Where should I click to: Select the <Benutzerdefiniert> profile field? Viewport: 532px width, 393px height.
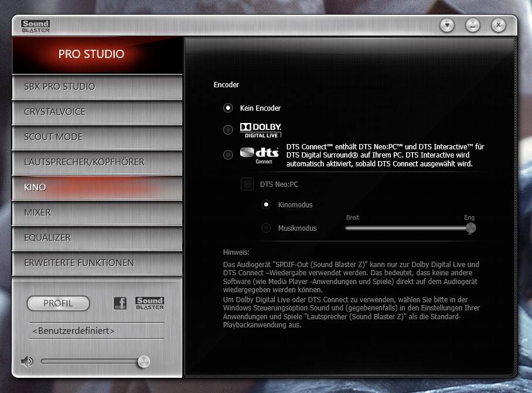coord(97,330)
